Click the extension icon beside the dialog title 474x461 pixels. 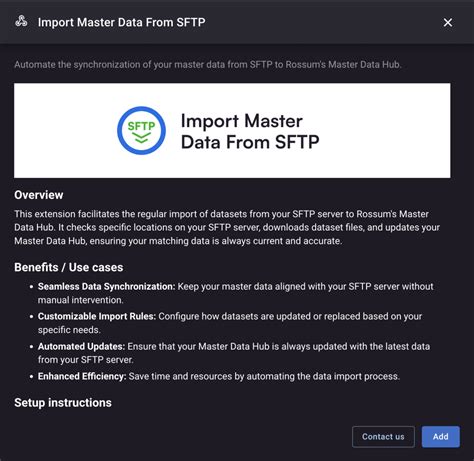point(21,22)
